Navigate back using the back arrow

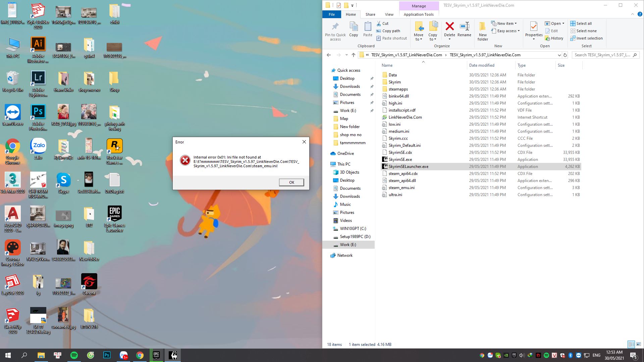(329, 55)
